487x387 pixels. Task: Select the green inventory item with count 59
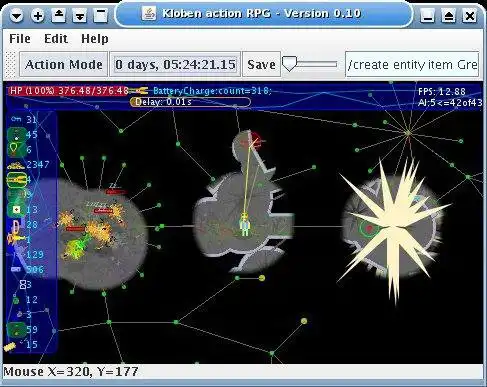pos(16,329)
